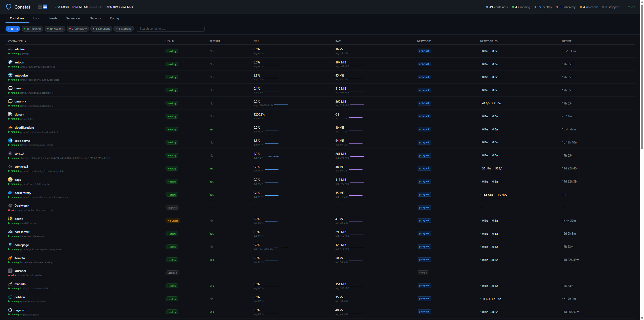Image resolution: width=644 pixels, height=320 pixels.
Task: Filter by 43 Running containers
Action: pos(32,29)
